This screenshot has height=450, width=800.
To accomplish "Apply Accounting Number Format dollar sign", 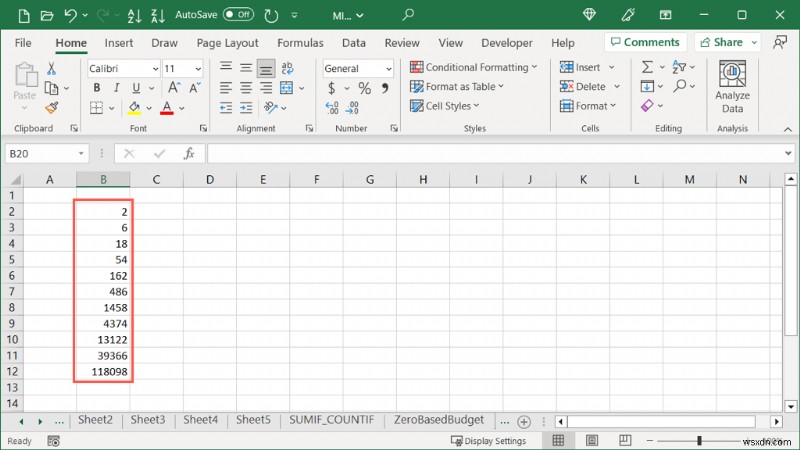I will click(x=332, y=88).
